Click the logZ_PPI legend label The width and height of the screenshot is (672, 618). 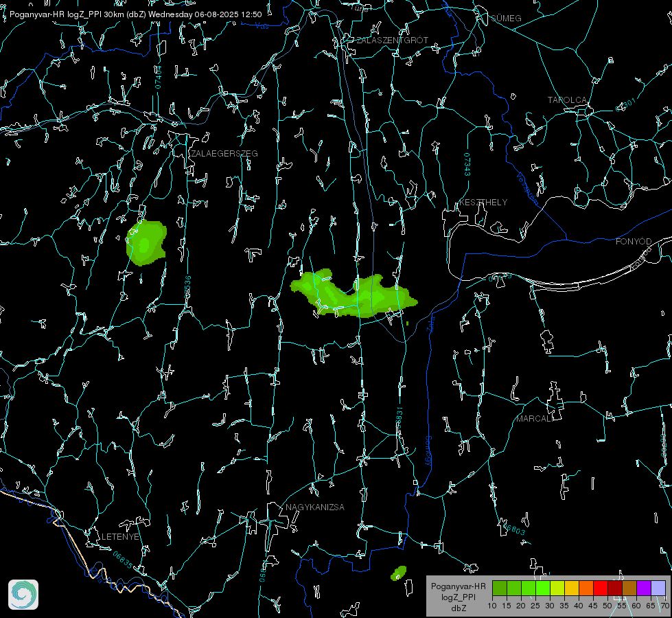click(x=458, y=597)
